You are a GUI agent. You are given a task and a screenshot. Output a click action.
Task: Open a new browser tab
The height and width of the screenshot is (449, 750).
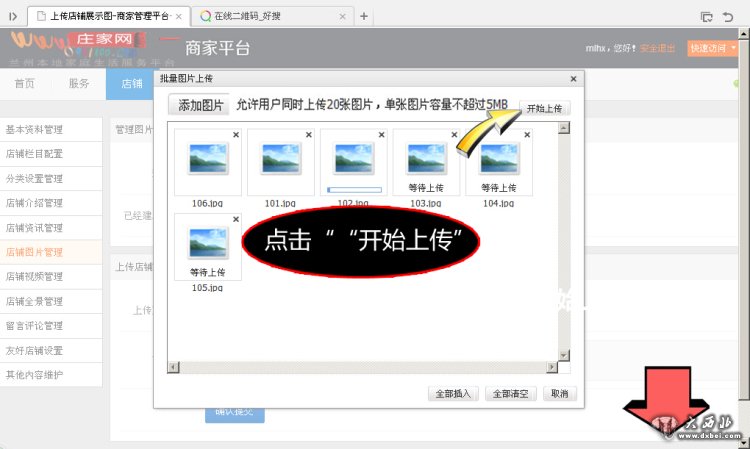coord(364,16)
